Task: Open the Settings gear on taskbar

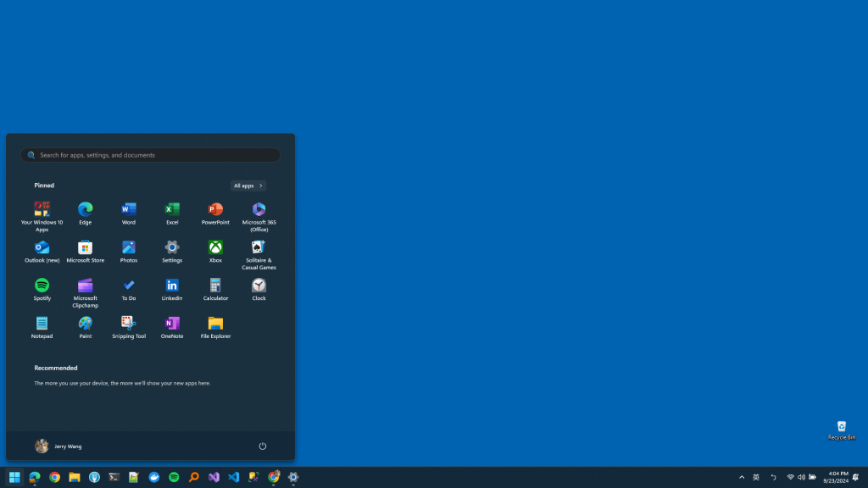Action: pyautogui.click(x=293, y=477)
